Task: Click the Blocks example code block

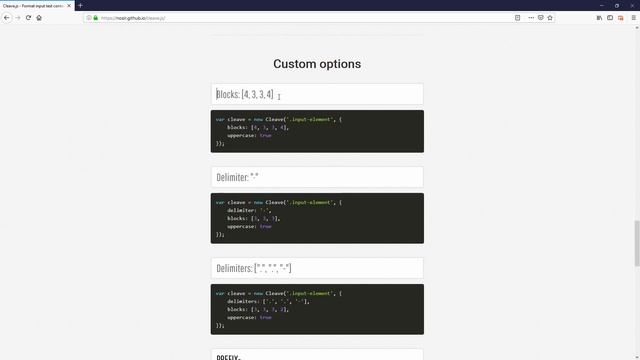Action: point(317,131)
